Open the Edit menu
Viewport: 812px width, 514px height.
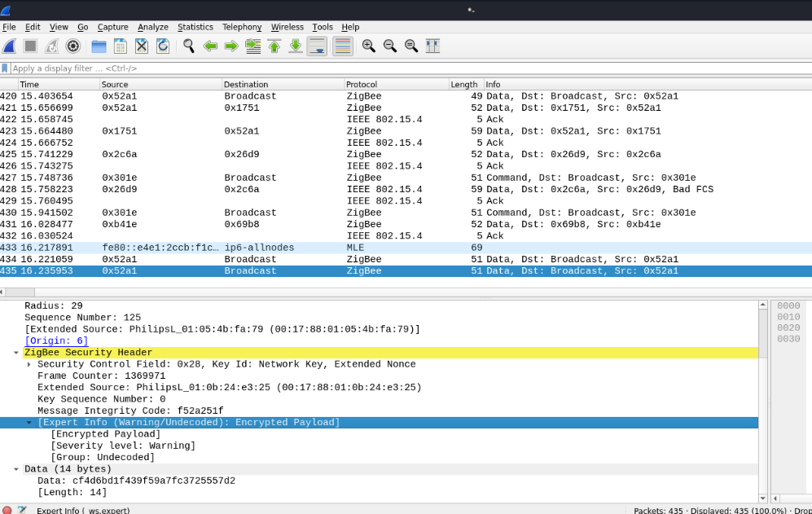[33, 27]
